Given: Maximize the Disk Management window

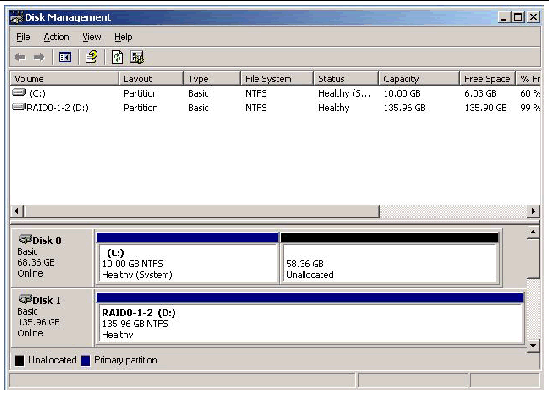Looking at the screenshot, I should (518, 17).
